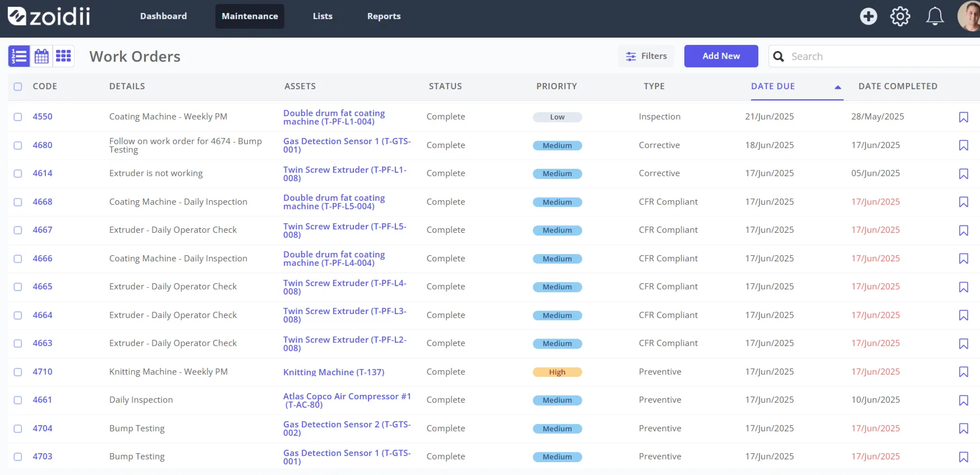The height and width of the screenshot is (475, 980).
Task: Open notifications bell icon
Action: 935,16
